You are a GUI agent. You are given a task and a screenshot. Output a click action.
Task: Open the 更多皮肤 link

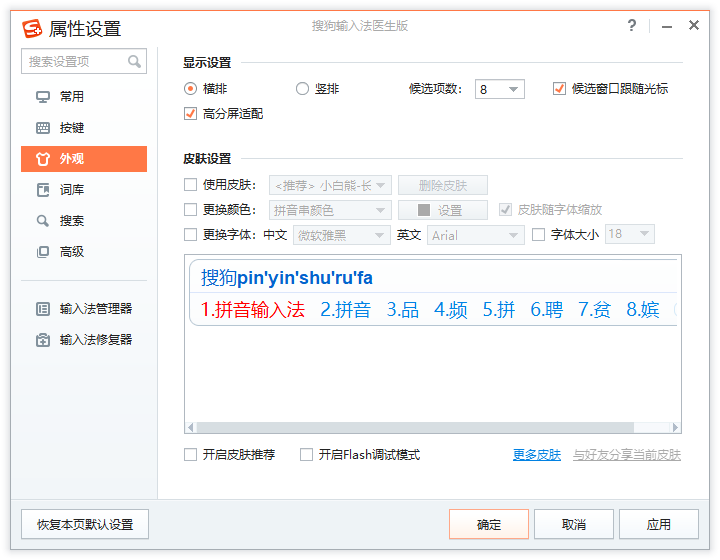click(536, 455)
